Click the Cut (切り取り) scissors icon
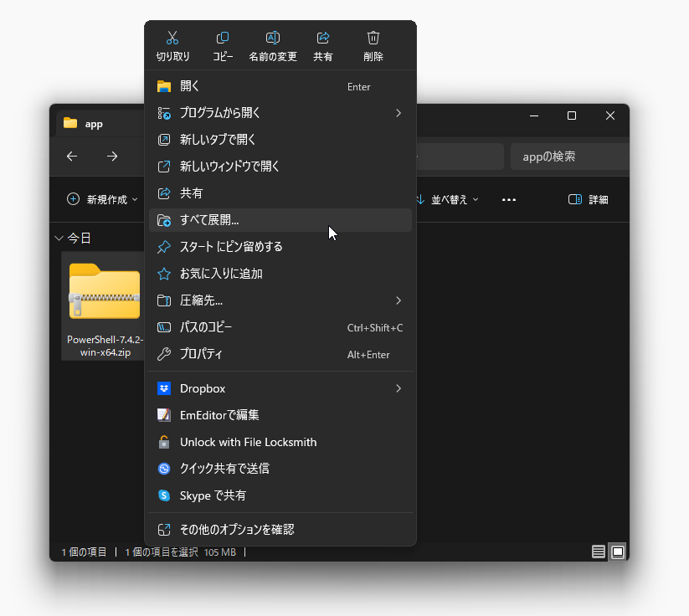Screen dimensions: 689x616 pos(172,38)
